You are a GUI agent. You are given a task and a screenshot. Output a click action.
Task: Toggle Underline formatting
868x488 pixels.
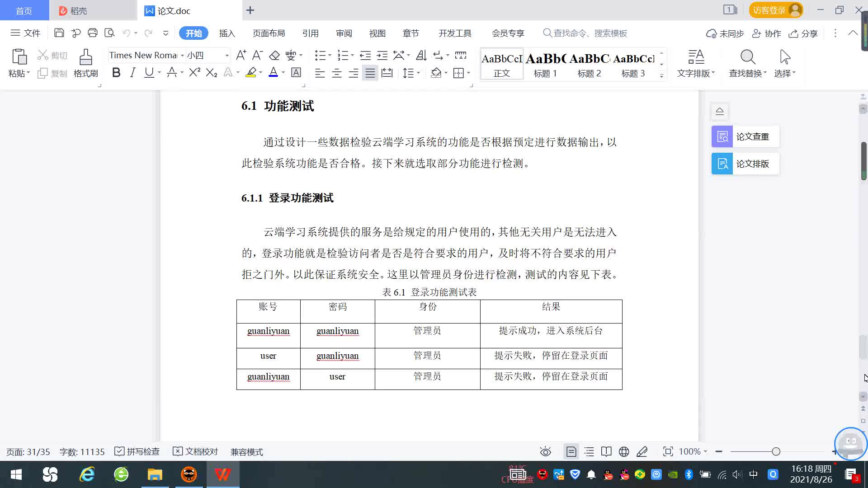coord(149,72)
